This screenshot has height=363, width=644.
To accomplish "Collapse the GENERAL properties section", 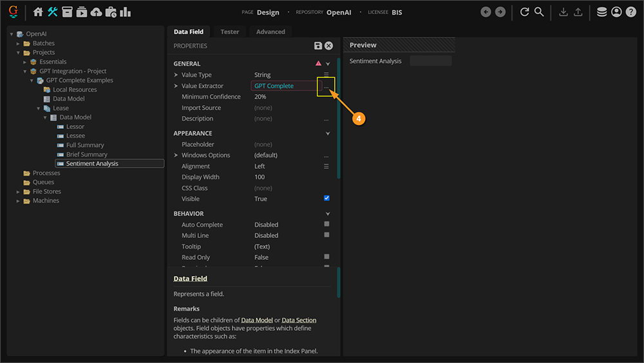I will coord(328,64).
